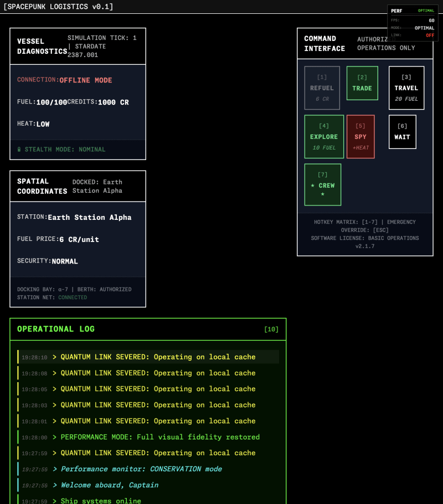Click the OPERATIONAL LOG heading

point(55,329)
